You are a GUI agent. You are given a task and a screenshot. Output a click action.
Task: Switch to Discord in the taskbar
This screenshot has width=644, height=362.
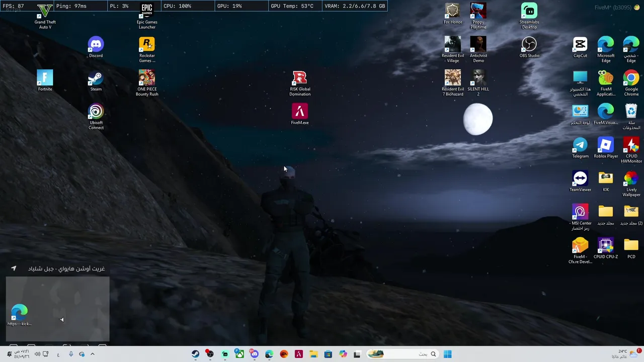point(254,354)
